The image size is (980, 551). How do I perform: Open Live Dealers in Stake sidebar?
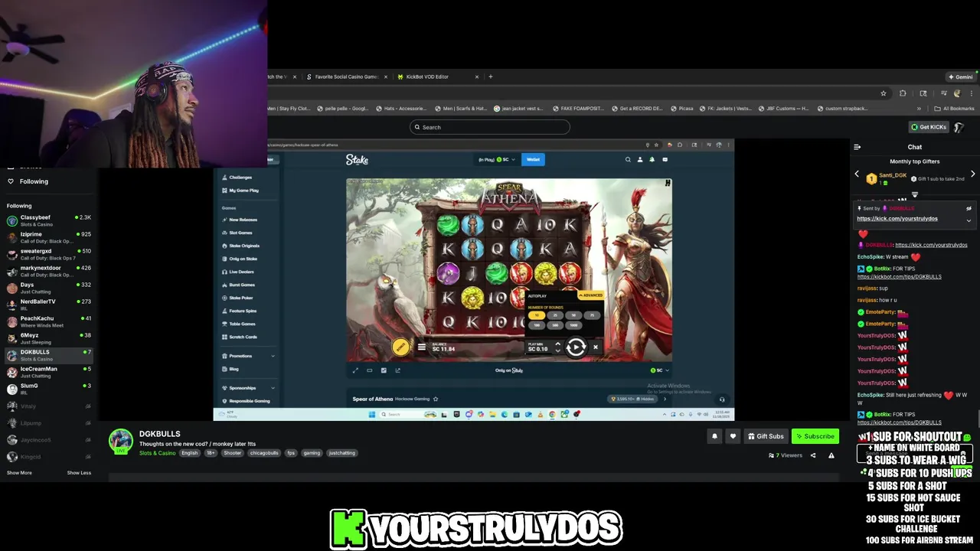241,272
